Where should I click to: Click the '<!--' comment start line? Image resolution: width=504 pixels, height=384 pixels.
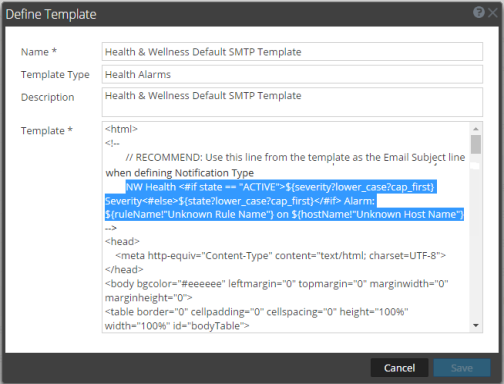(112, 143)
